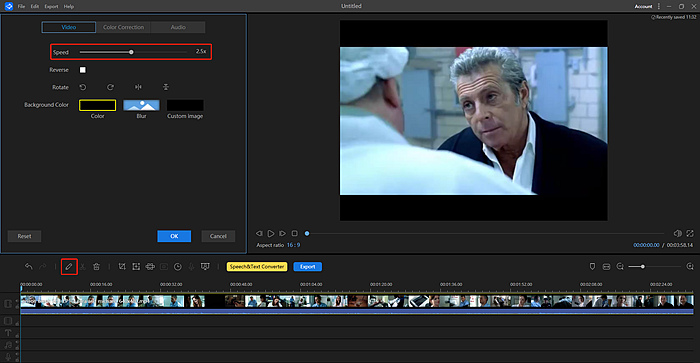This screenshot has height=363, width=700.
Task: Select the Crop tool icon
Action: (x=122, y=267)
